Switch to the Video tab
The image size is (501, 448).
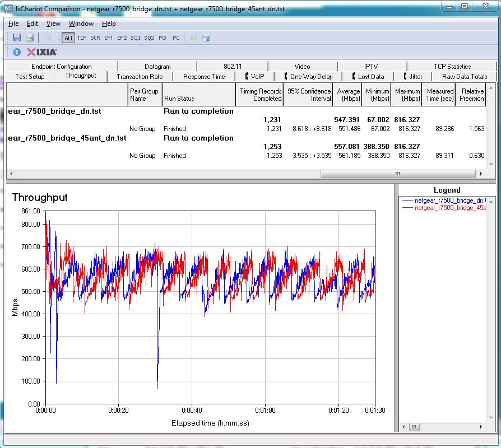(302, 67)
